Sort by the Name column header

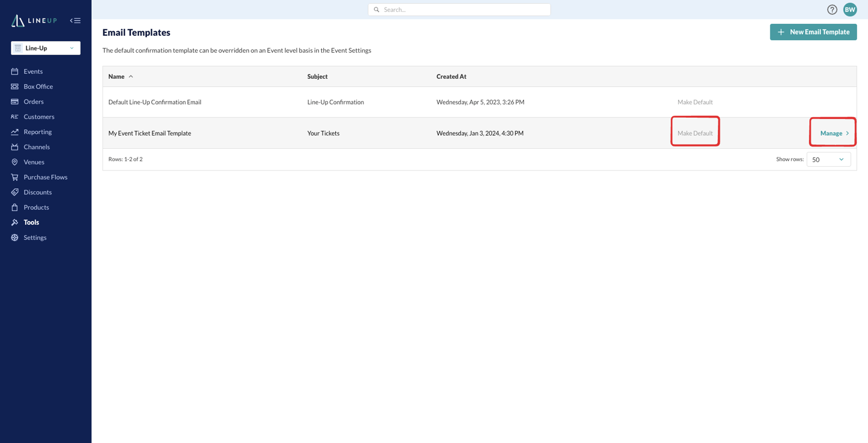point(116,77)
